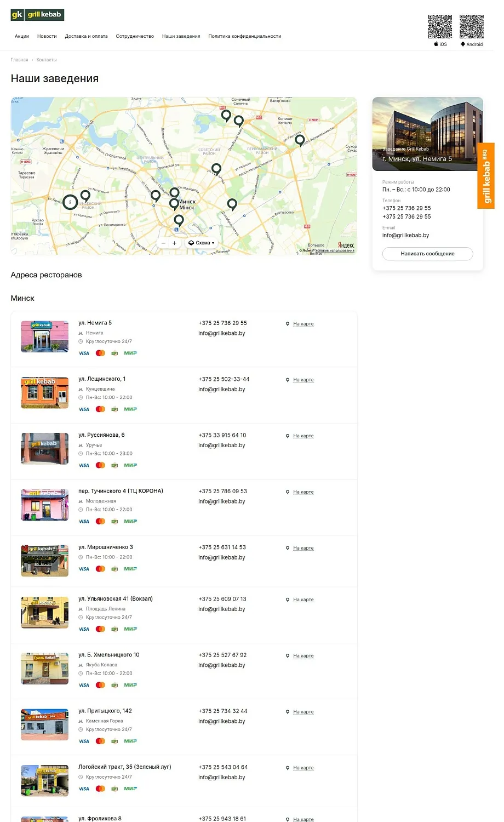Open Политика конфиденциальности in navigation
The image size is (504, 822).
pyautogui.click(x=244, y=36)
